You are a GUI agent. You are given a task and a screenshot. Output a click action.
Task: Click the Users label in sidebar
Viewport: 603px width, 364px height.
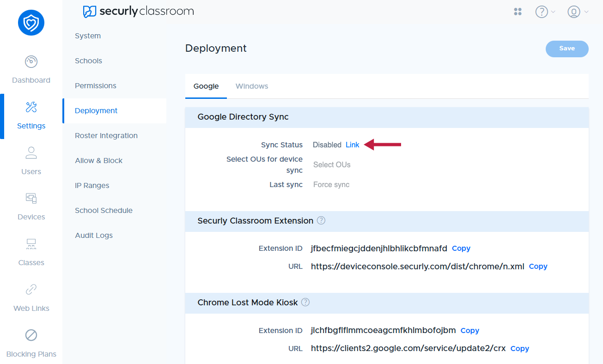click(x=31, y=171)
